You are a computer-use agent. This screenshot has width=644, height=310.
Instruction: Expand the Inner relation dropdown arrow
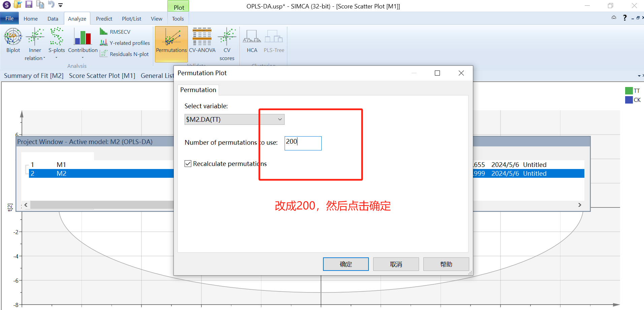(44, 58)
